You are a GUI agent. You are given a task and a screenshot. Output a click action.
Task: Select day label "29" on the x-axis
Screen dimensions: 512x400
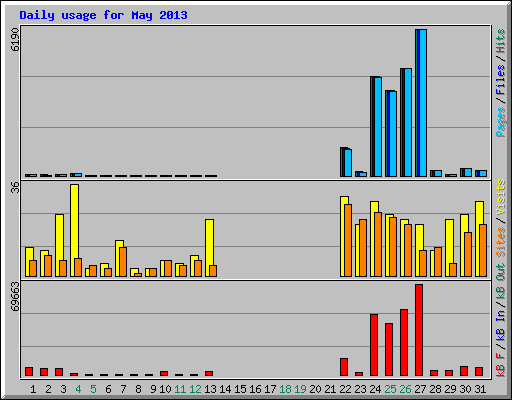coord(450,389)
